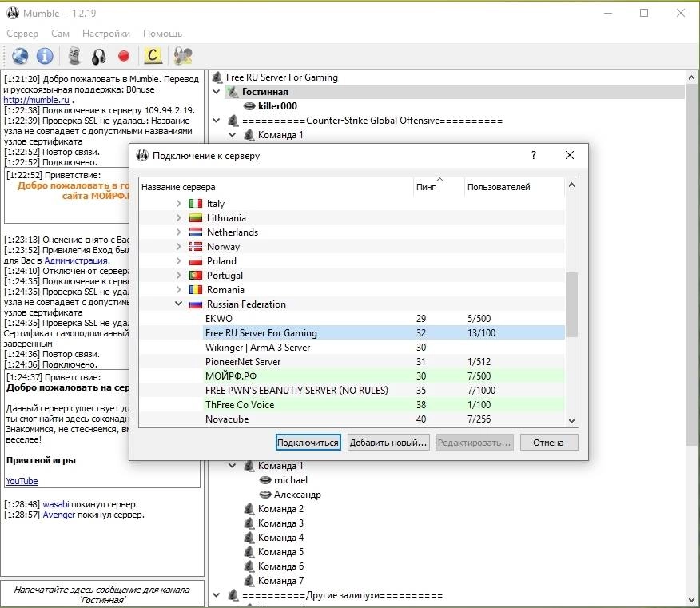Select Wikinger | ArmA 3 Server row

pyautogui.click(x=352, y=348)
